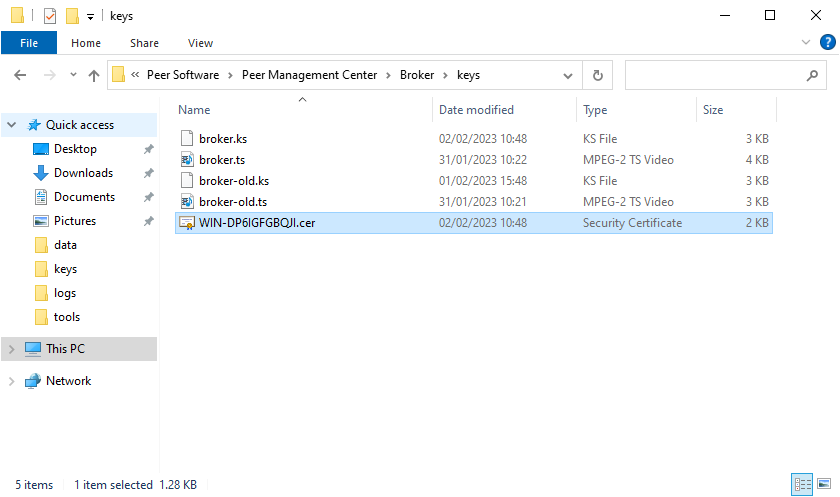Image resolution: width=840 pixels, height=497 pixels.
Task: Click the search box field
Action: click(x=715, y=75)
